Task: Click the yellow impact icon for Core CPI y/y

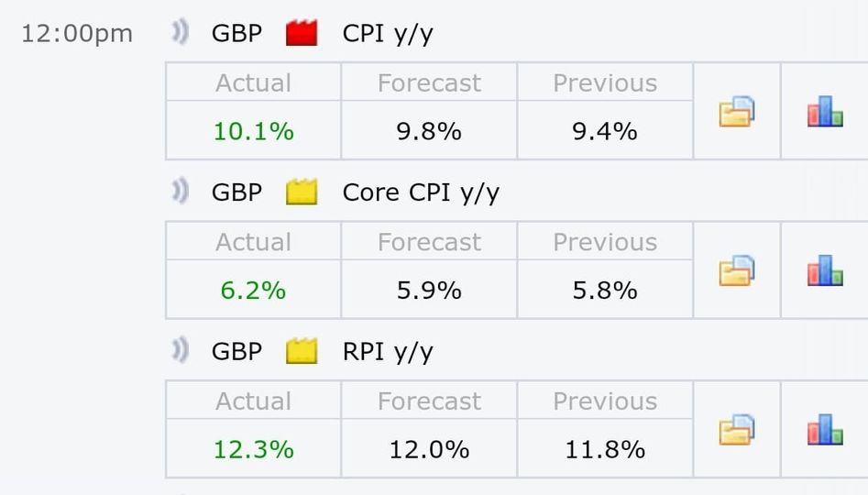Action: coord(302,192)
